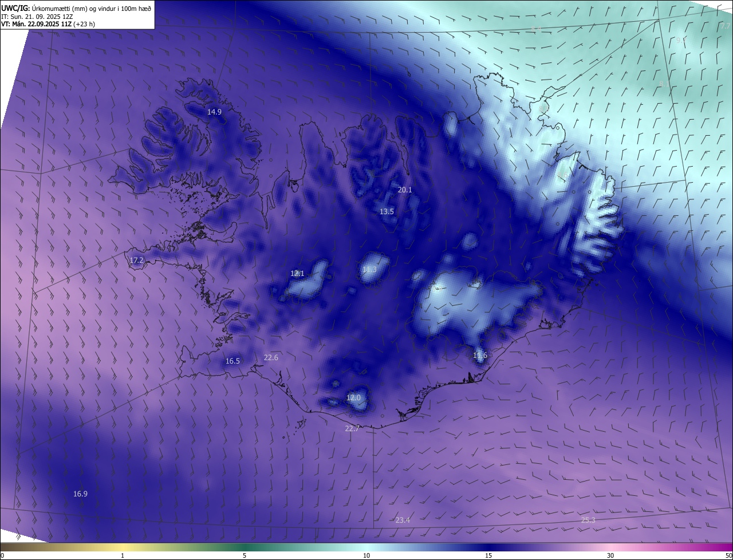Click the 25.3 value in the southeast ocean
This screenshot has width=733, height=560.
(588, 520)
